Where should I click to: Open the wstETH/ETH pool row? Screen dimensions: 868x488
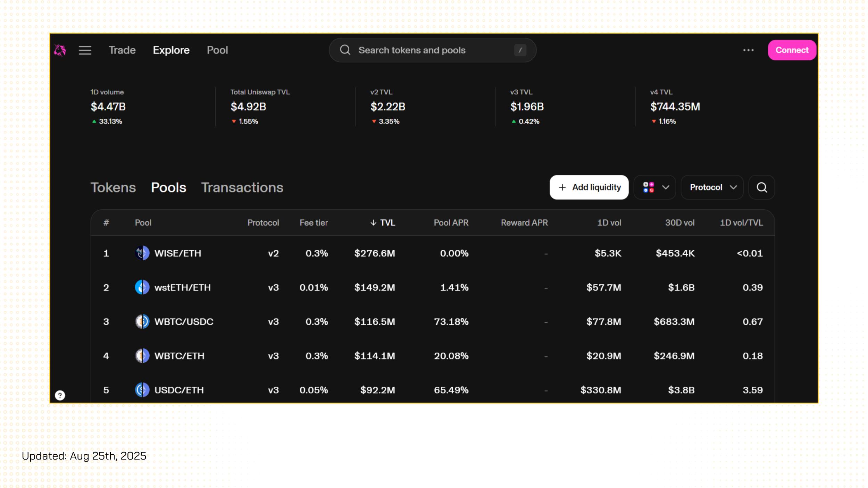433,287
